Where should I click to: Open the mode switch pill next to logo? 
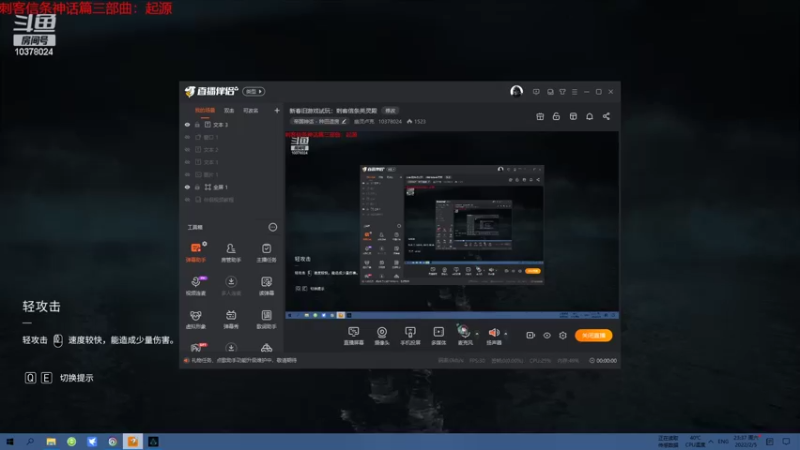point(254,91)
